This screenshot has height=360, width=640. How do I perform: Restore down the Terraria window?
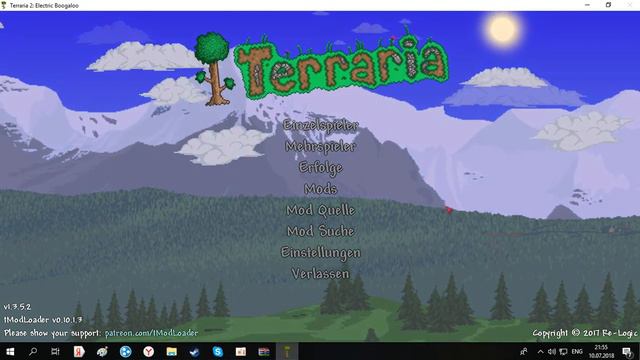[x=608, y=5]
